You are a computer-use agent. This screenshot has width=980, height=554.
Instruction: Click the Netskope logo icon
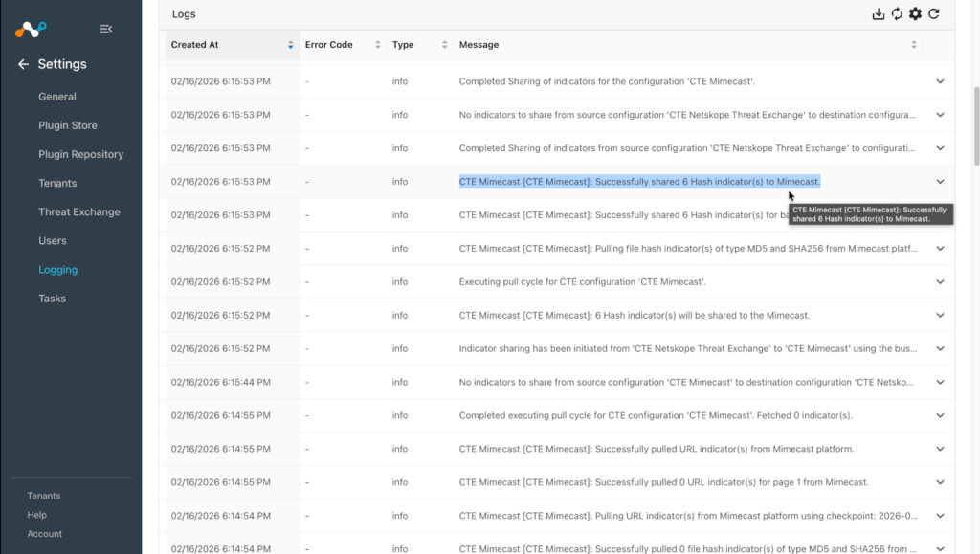click(31, 29)
